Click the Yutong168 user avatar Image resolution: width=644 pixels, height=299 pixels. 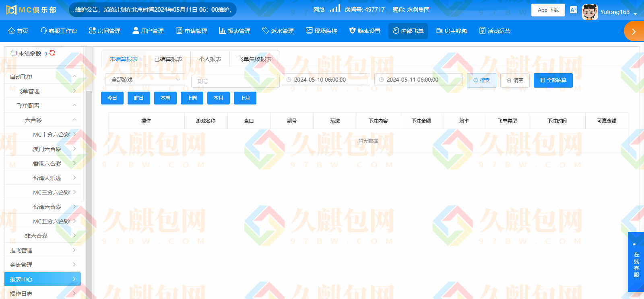pos(590,12)
